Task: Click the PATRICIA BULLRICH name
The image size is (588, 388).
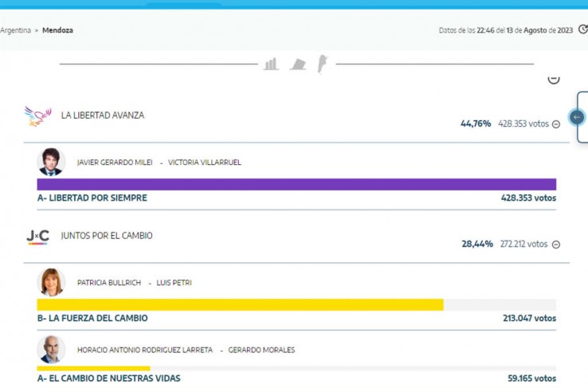Action: point(109,283)
